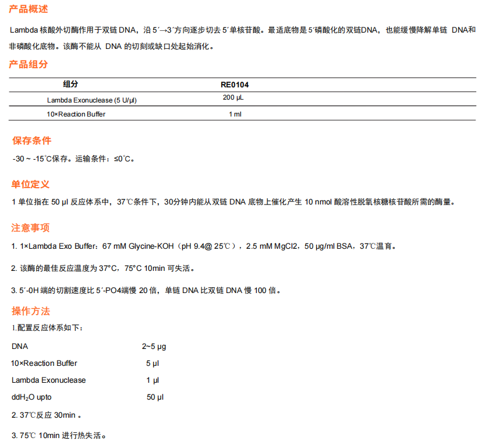Click the 50 μl total volume value
Screen dimensions: 489x448
point(155,397)
